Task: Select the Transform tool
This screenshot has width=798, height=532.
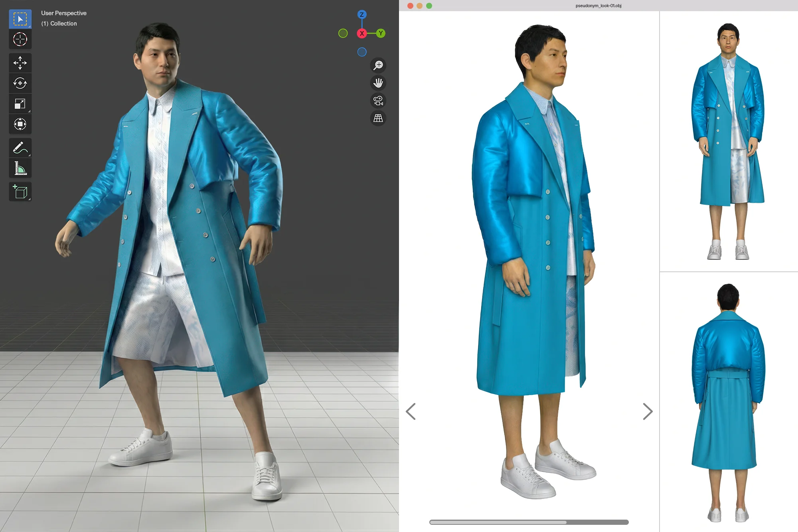Action: [20, 124]
